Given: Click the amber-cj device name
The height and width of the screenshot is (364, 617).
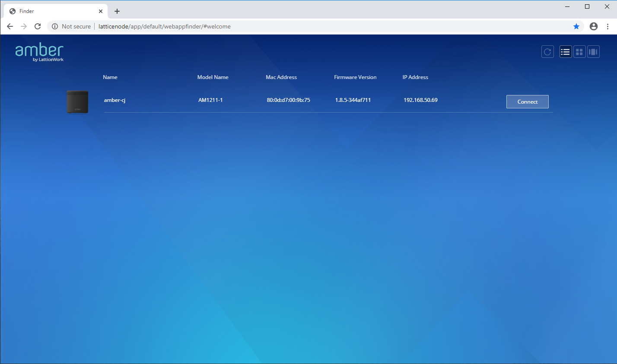Looking at the screenshot, I should click(x=114, y=100).
